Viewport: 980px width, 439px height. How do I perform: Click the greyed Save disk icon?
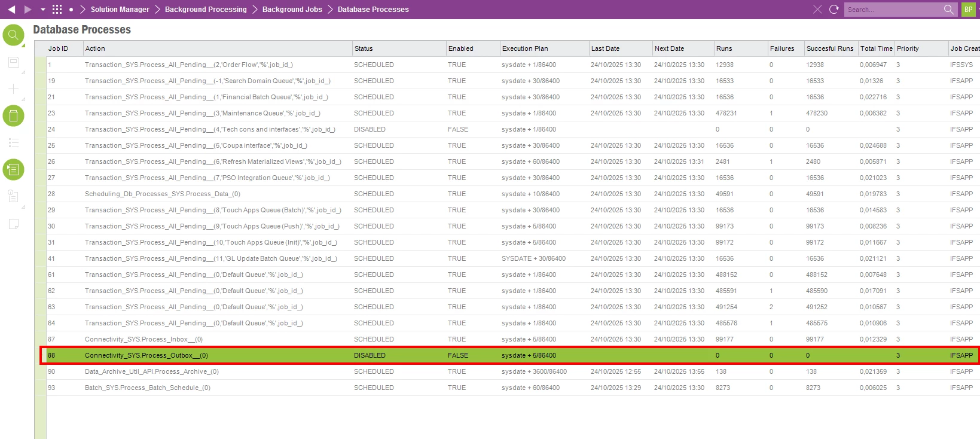[x=13, y=62]
